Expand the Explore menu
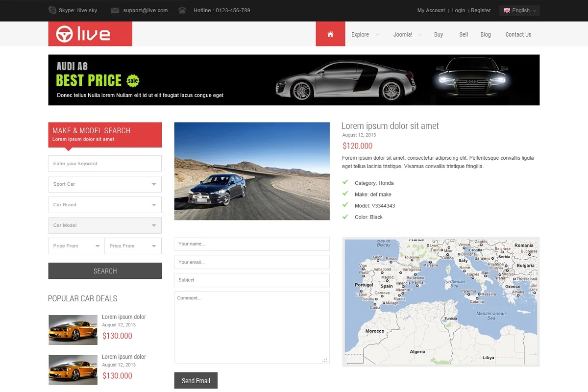The height and width of the screenshot is (392, 588). tap(365, 34)
